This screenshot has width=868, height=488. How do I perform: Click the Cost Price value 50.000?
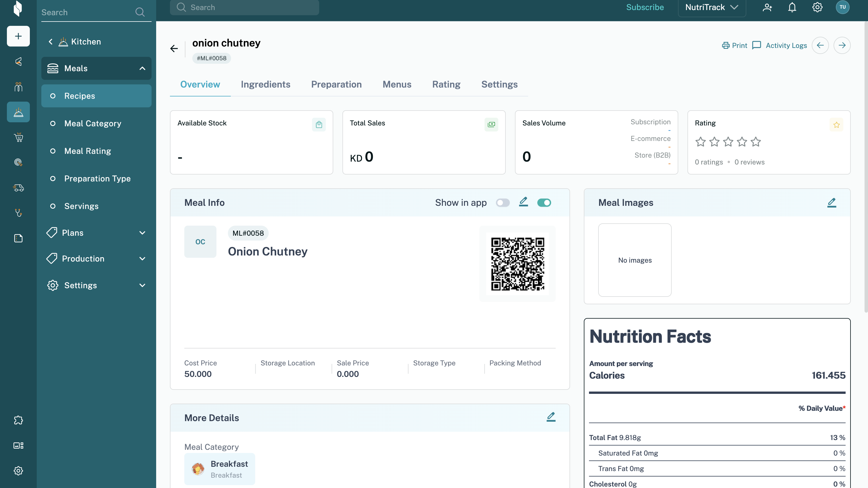click(x=198, y=374)
